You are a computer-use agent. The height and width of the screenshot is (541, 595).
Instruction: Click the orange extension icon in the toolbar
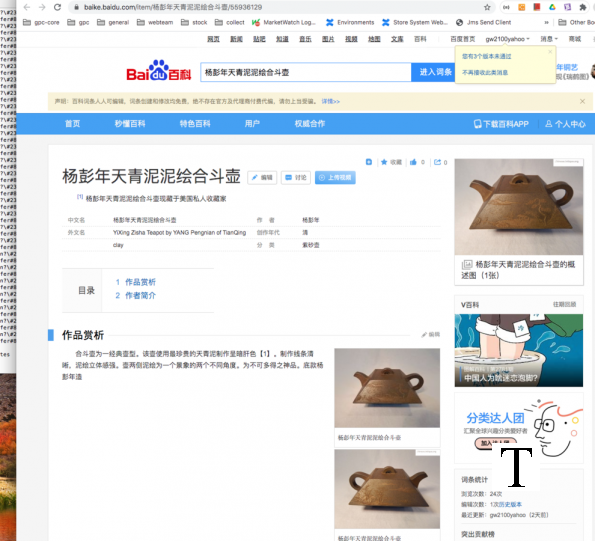click(522, 7)
